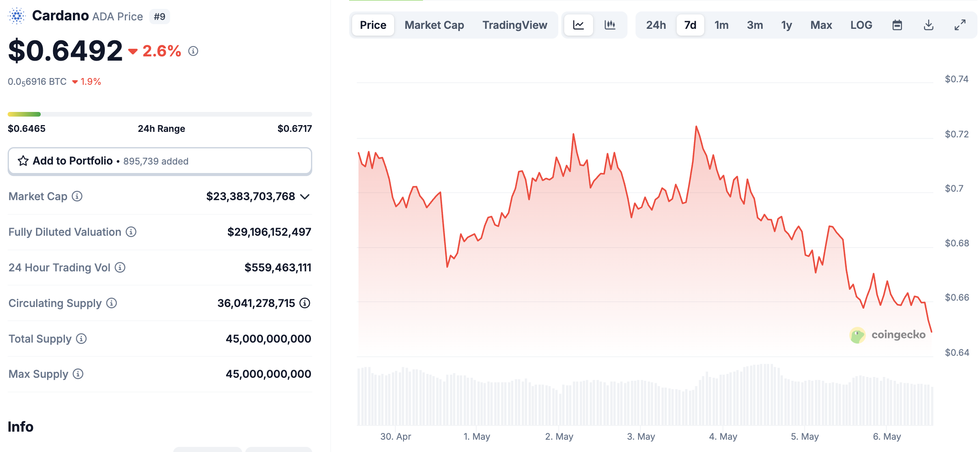
Task: Switch to candlestick chart icon
Action: (x=610, y=25)
